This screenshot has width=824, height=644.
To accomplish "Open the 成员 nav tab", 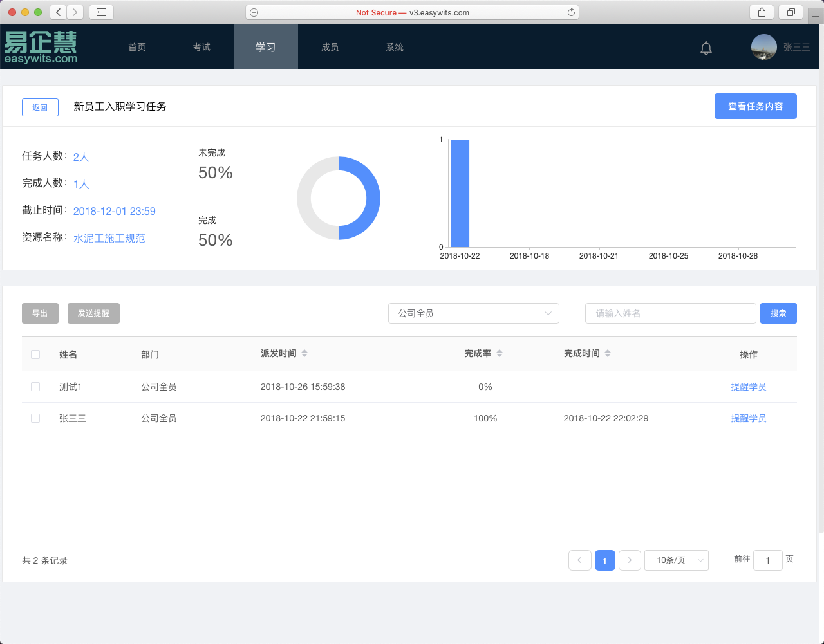I will pyautogui.click(x=330, y=47).
